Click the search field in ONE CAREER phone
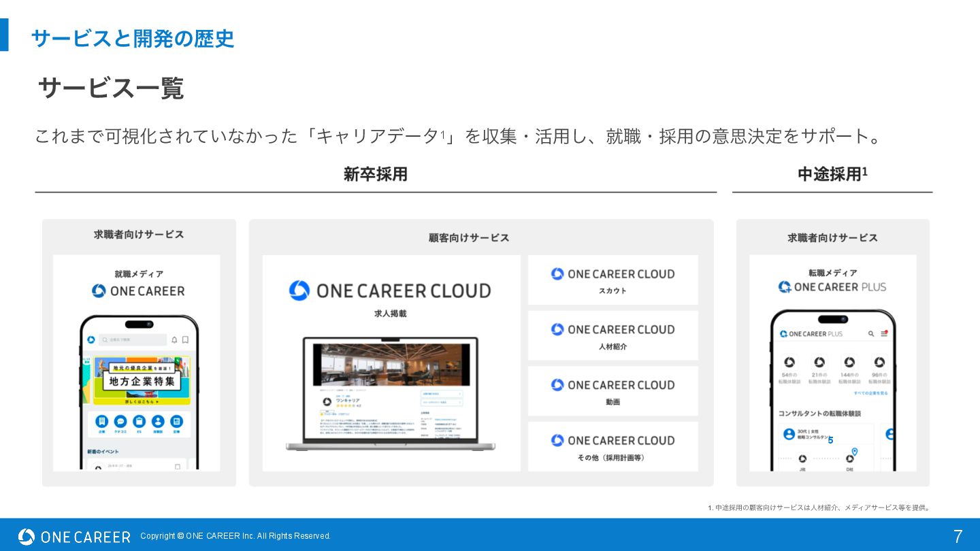Image resolution: width=980 pixels, height=551 pixels. (x=133, y=339)
